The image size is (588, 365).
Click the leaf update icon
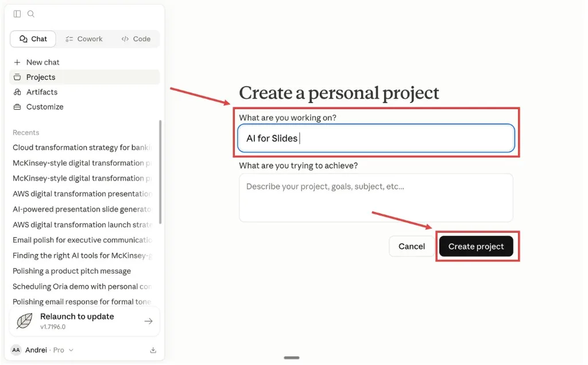25,321
